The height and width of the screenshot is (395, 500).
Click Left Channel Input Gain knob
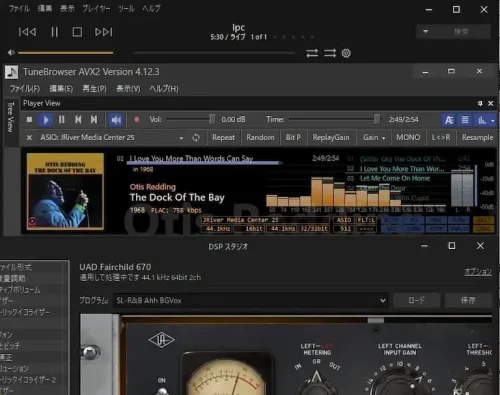(400, 382)
